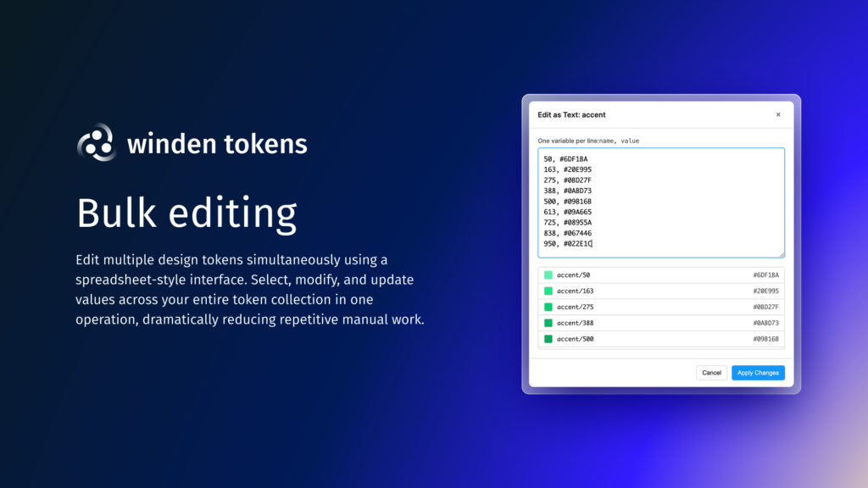Select the accent/275 row label

pos(576,307)
